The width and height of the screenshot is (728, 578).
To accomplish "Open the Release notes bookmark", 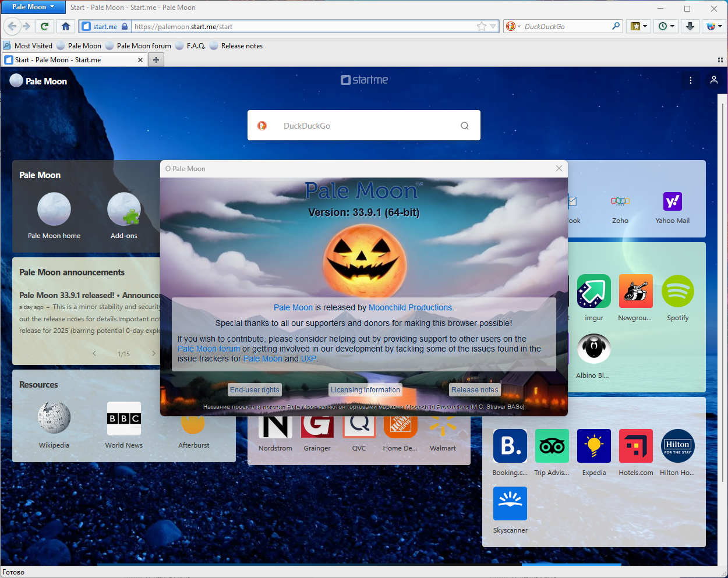I will (236, 46).
